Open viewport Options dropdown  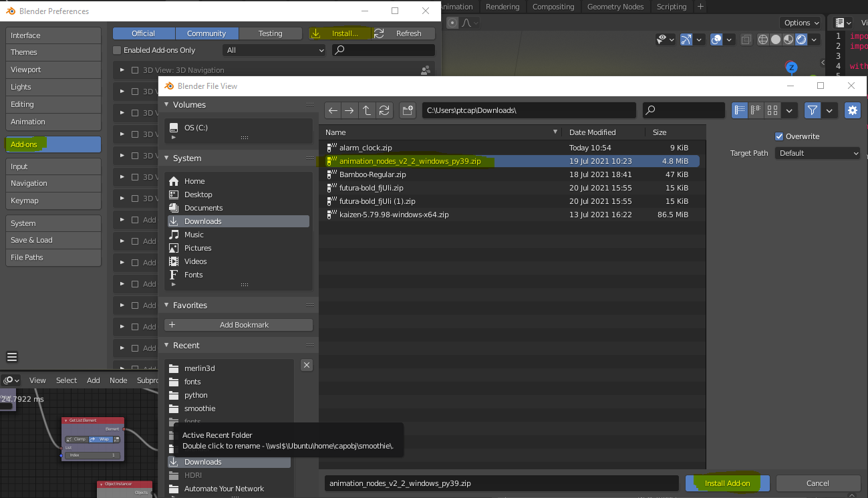[802, 23]
